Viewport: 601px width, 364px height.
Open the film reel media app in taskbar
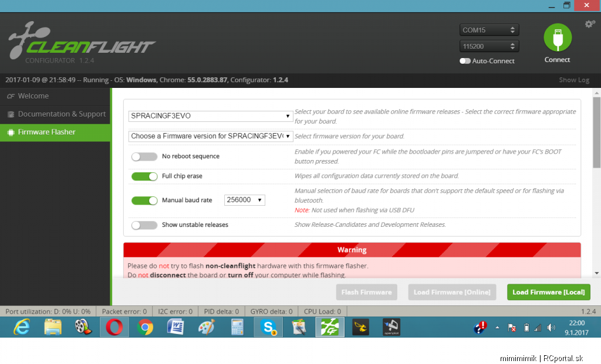[83, 327]
